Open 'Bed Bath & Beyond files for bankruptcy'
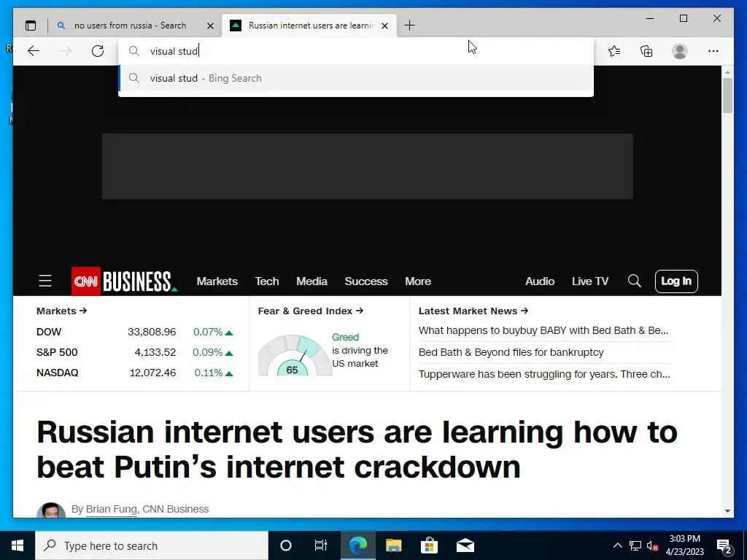The width and height of the screenshot is (747, 560). pos(511,352)
